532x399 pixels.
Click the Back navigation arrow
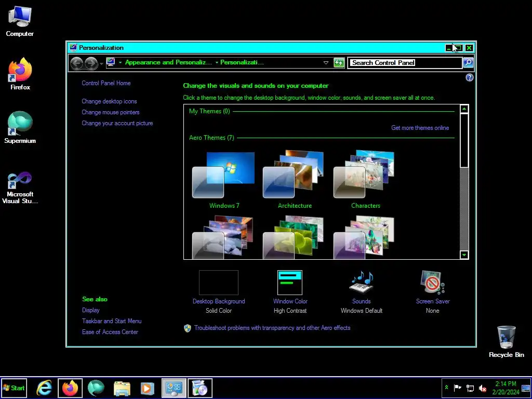point(77,63)
